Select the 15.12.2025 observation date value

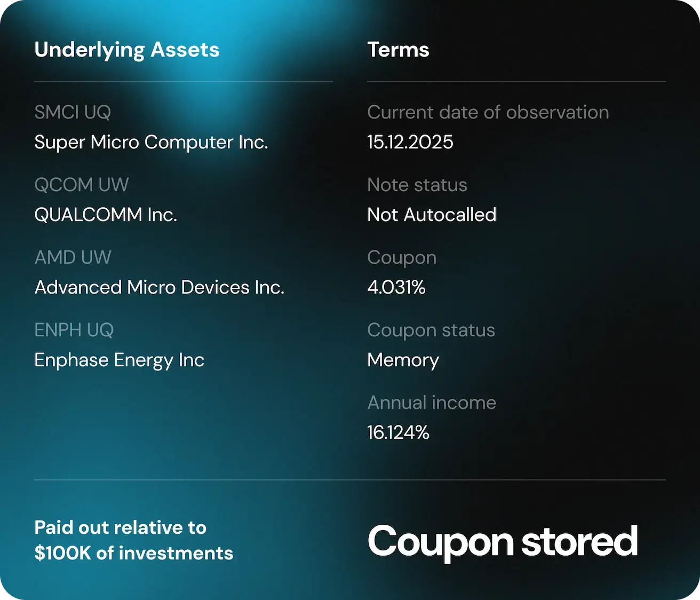pos(410,142)
